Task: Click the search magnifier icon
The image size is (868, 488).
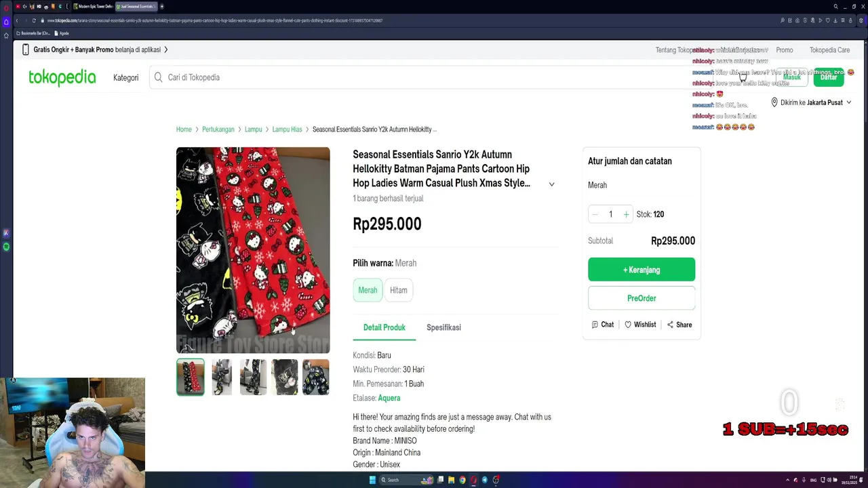Action: click(x=159, y=77)
